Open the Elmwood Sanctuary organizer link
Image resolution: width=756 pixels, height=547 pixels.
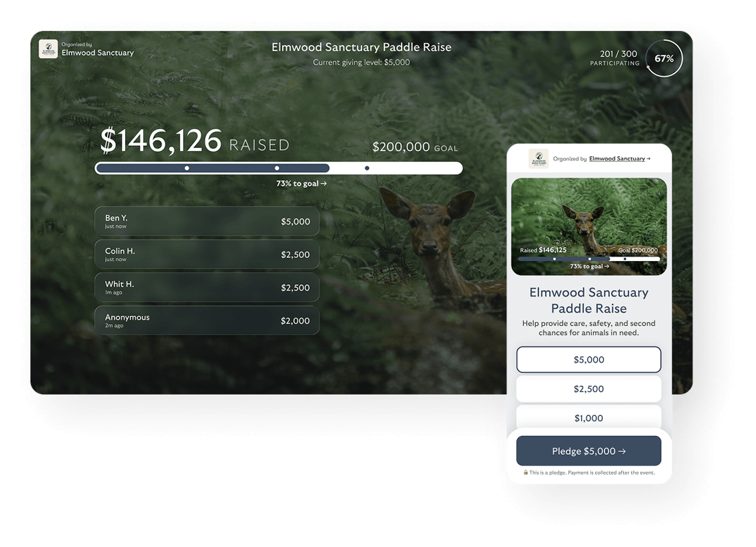[617, 159]
